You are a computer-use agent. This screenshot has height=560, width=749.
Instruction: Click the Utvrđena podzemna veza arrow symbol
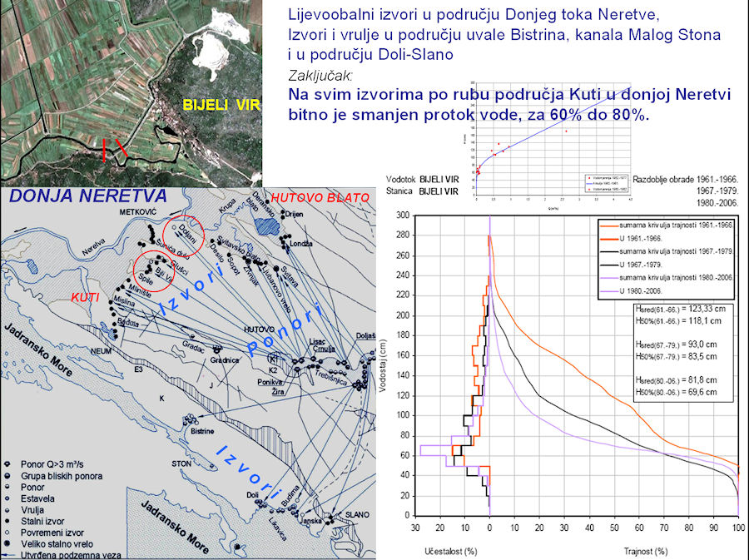pos(10,555)
